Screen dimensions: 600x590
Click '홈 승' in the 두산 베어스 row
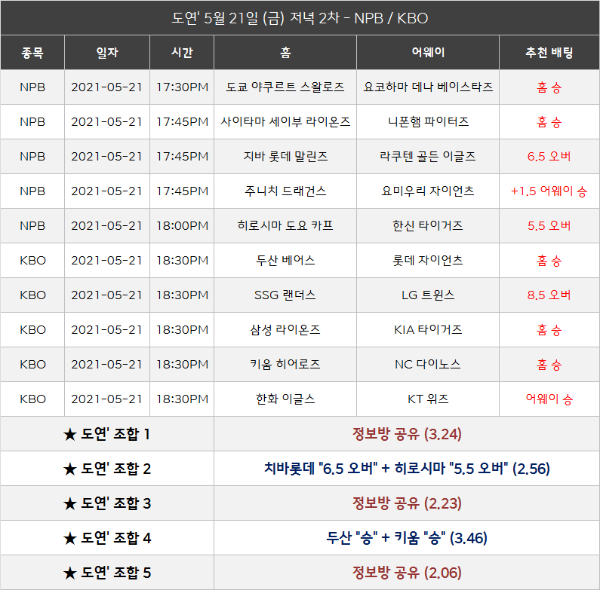549,261
